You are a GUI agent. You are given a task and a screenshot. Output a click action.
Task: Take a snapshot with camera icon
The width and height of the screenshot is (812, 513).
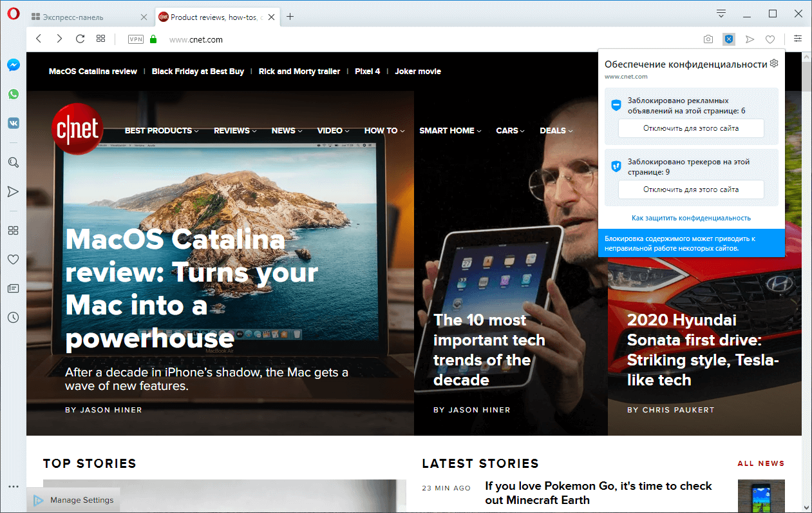pos(708,39)
